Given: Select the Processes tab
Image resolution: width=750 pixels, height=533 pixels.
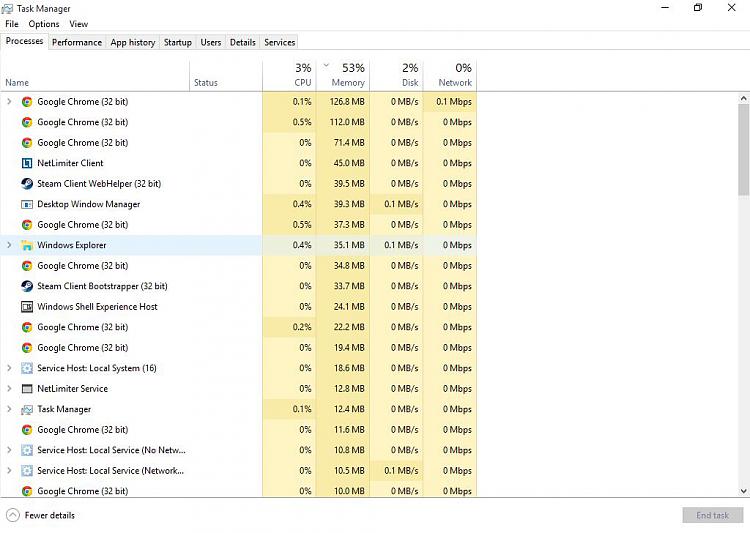Looking at the screenshot, I should point(24,41).
